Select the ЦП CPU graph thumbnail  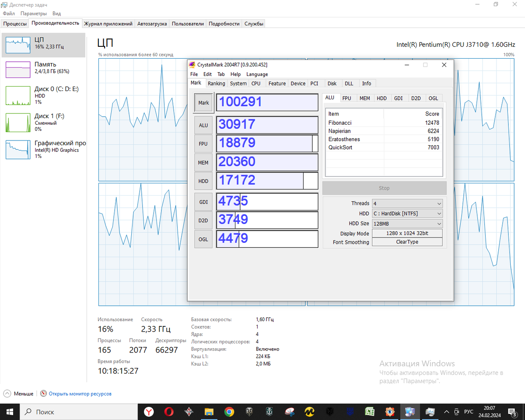pos(18,45)
